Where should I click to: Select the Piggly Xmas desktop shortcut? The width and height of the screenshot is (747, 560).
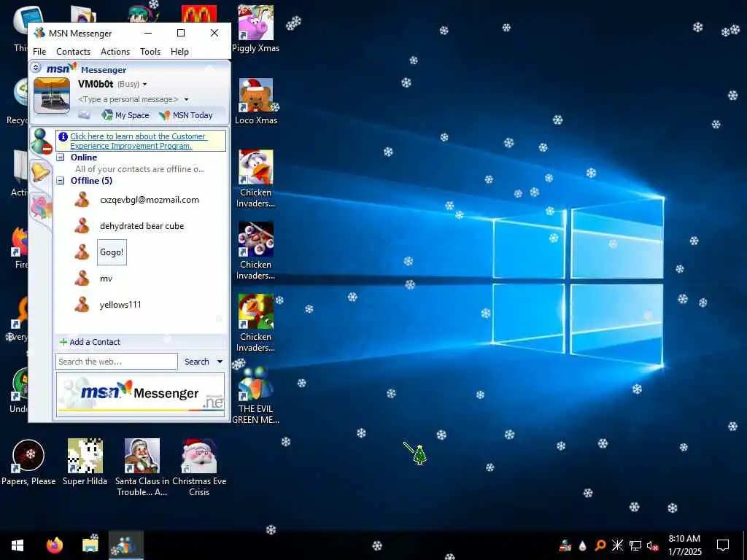(x=256, y=28)
